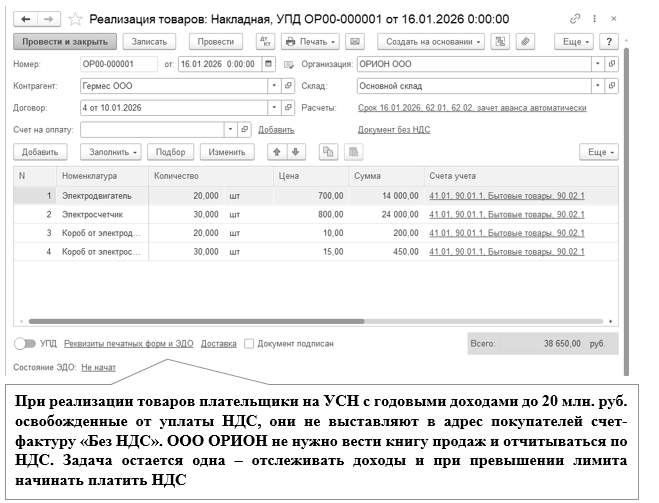Viewport: 659px width, 503px height.
Task: Click the Номер input field
Action: [x=119, y=64]
